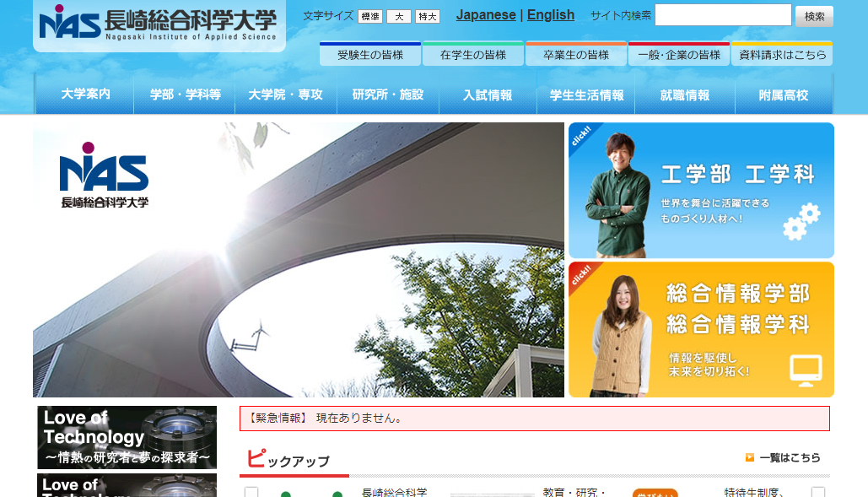Set text size to 特大
This screenshot has height=497, width=868.
coord(428,17)
